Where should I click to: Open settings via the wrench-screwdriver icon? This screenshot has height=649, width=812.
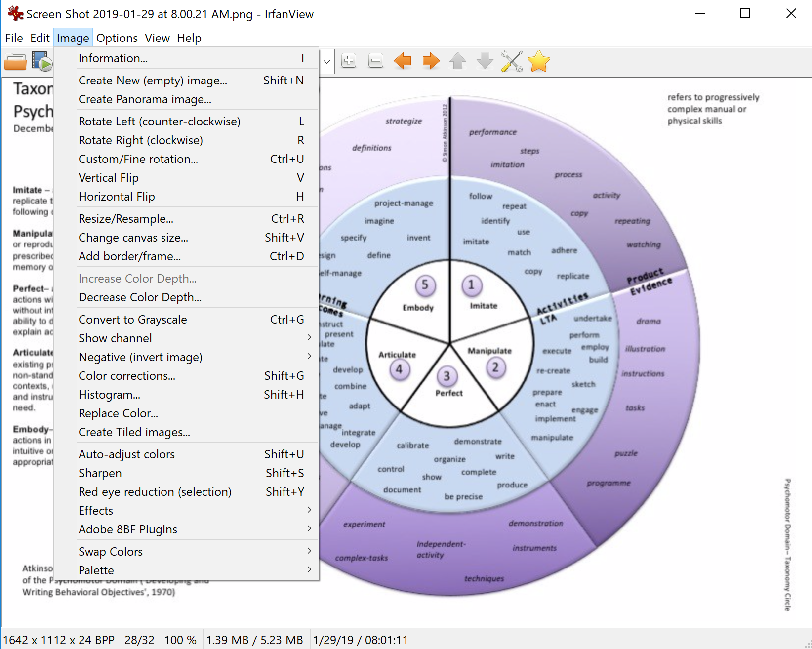512,61
